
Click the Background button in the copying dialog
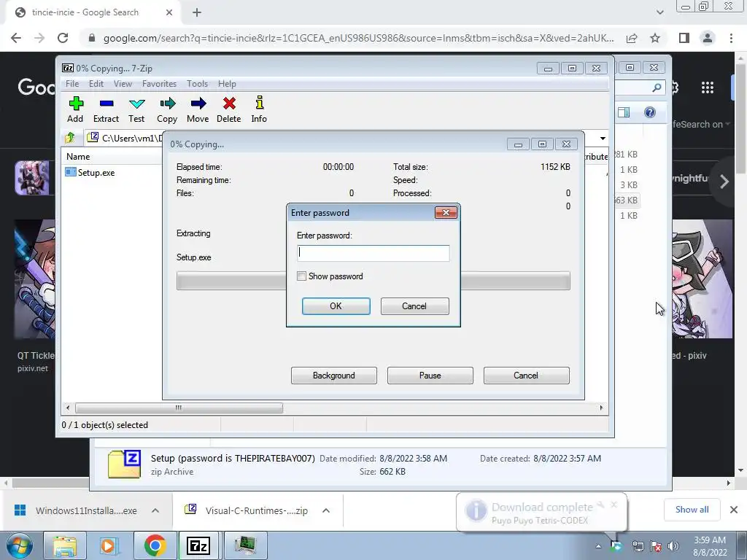[334, 376]
